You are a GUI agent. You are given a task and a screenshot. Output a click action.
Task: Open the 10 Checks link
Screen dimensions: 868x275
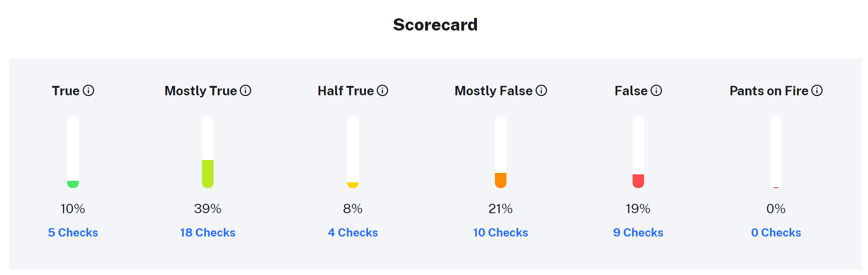point(501,233)
